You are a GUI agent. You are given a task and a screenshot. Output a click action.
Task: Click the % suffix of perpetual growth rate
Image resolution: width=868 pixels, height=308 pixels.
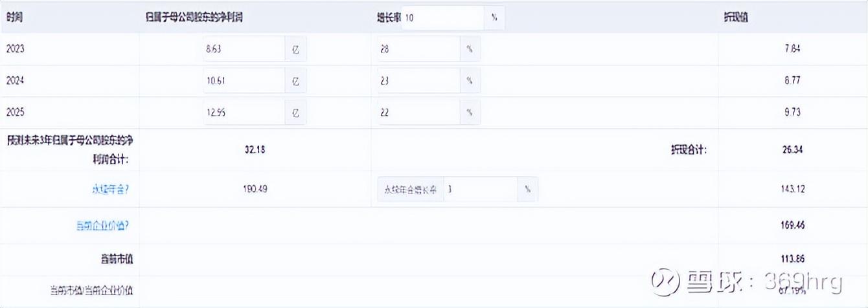click(528, 190)
